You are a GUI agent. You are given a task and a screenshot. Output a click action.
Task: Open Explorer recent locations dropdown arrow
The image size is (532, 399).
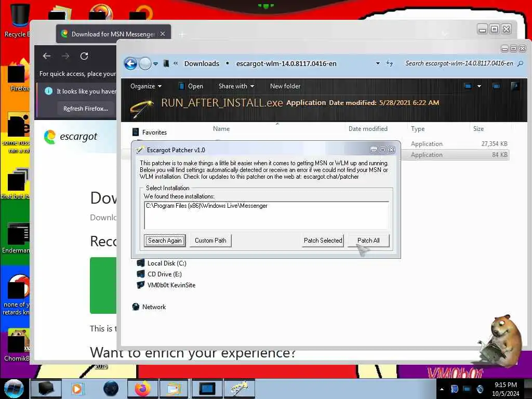pyautogui.click(x=155, y=64)
